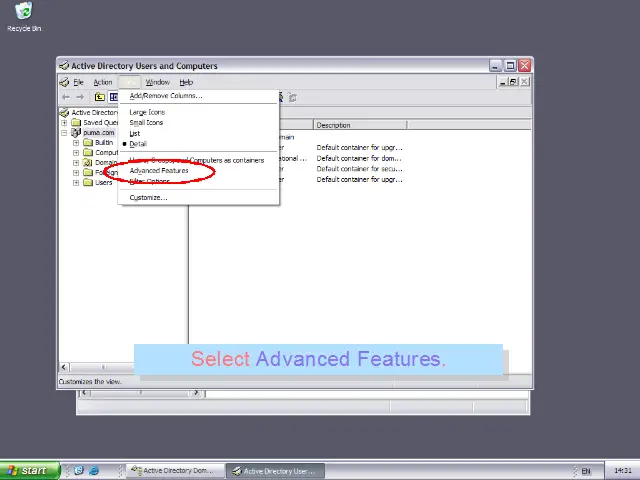This screenshot has height=480, width=640.
Task: Open the File menu
Action: coord(78,82)
